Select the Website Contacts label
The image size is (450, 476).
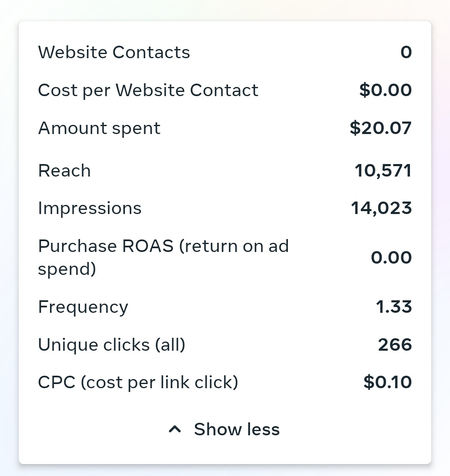coord(114,52)
